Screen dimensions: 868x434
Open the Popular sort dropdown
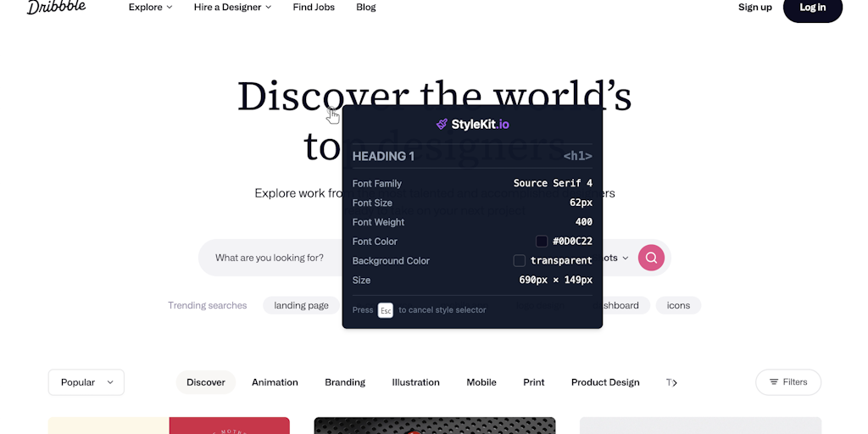pyautogui.click(x=86, y=382)
